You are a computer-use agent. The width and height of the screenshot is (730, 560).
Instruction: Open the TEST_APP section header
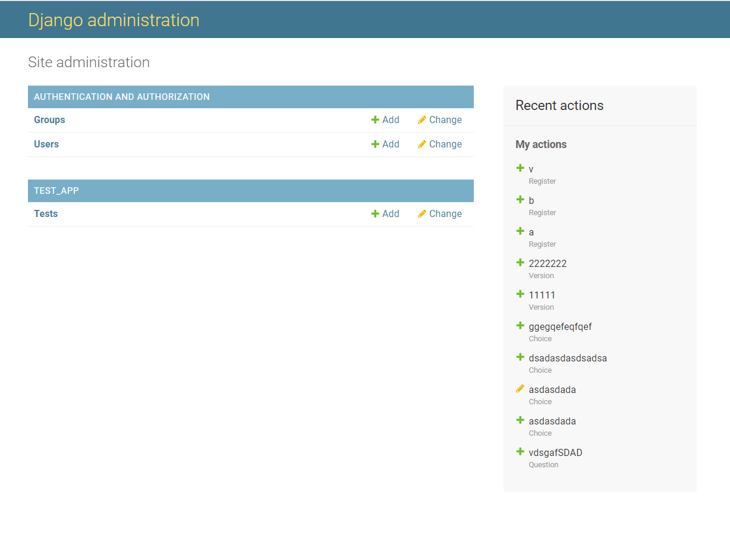click(56, 191)
